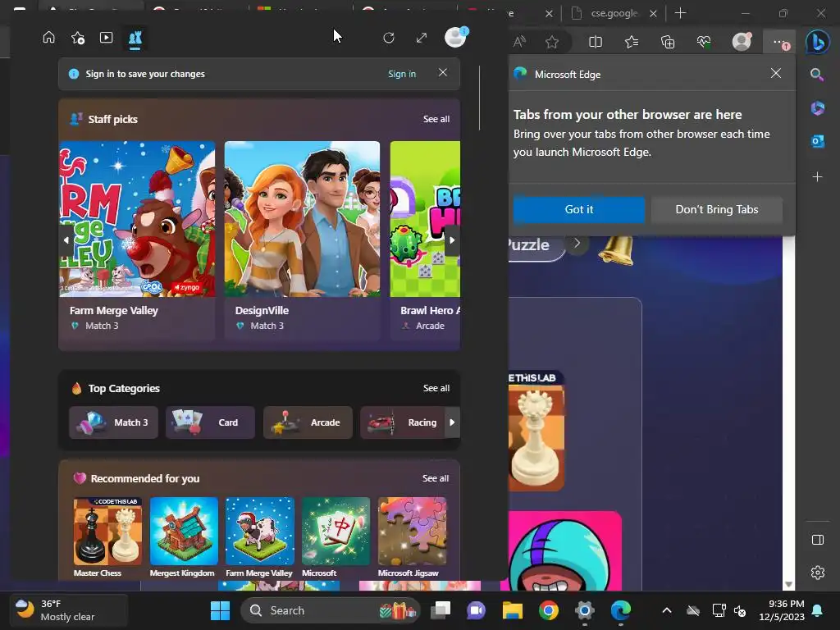Open Browser essentials heart icon
Image resolution: width=840 pixels, height=630 pixels.
704,42
